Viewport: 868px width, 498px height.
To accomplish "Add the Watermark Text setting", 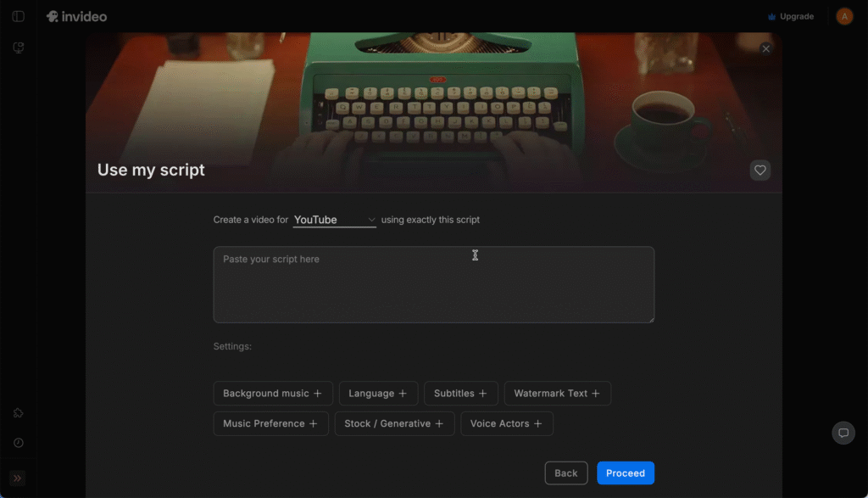I will click(557, 394).
